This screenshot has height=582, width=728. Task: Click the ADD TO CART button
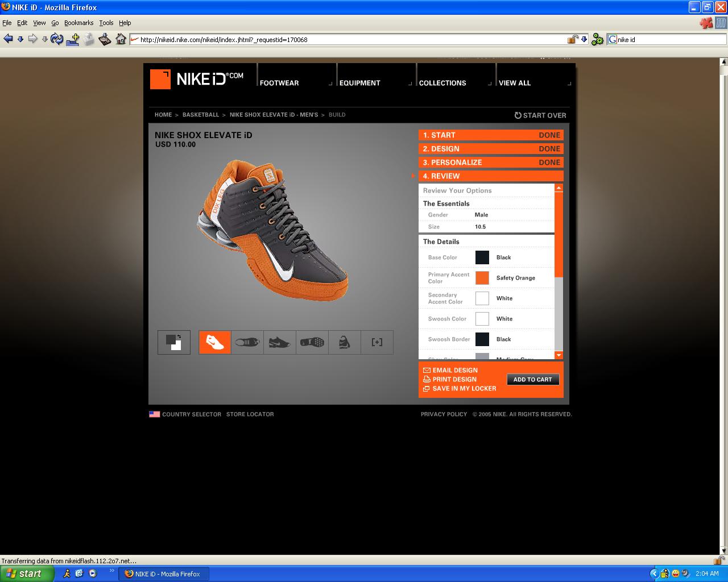(x=533, y=380)
